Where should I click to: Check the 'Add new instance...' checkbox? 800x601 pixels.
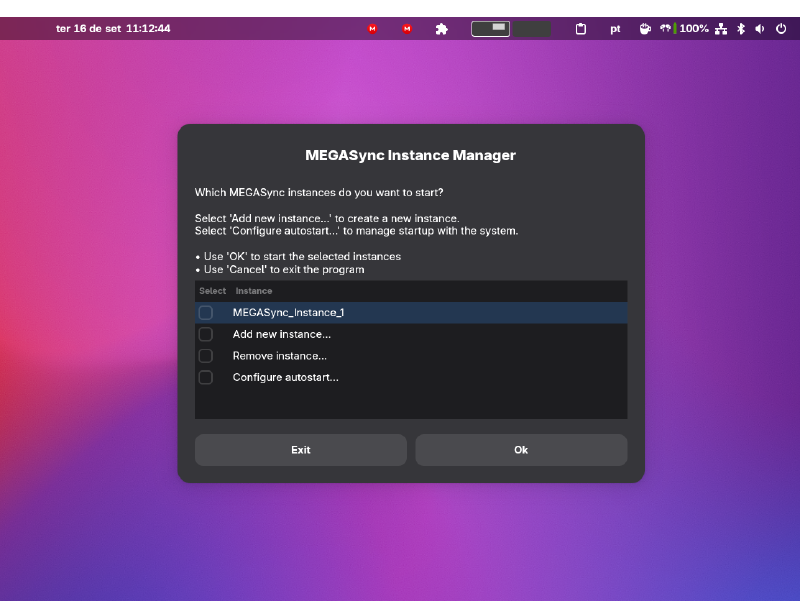[x=205, y=334]
